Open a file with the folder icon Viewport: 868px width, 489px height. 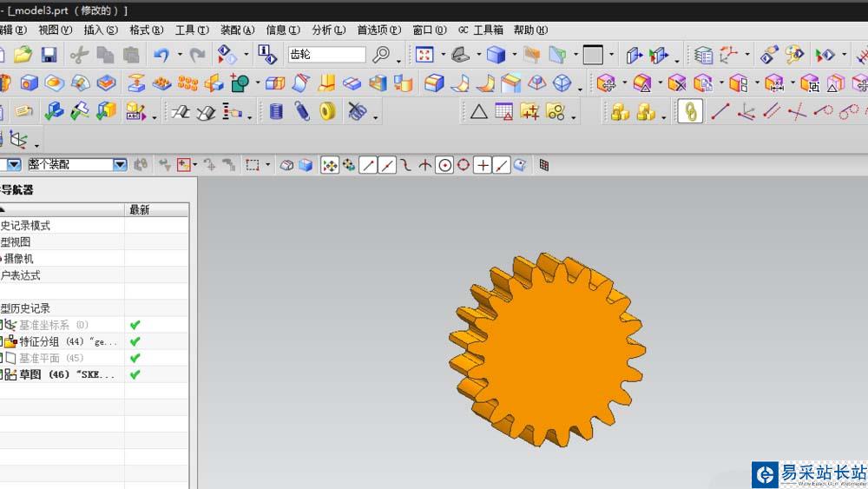click(x=23, y=54)
